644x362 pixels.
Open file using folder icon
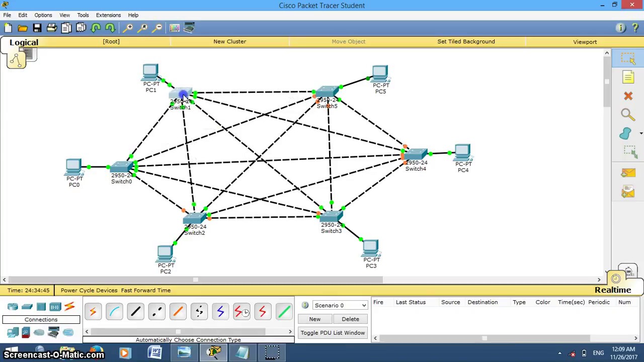coord(23,28)
